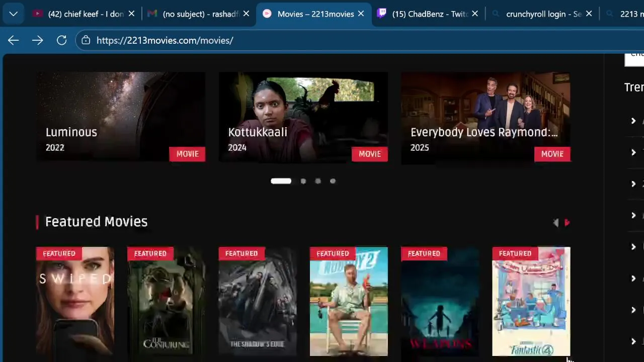
Task: Open the Nobody 2 featured poster
Action: (349, 302)
